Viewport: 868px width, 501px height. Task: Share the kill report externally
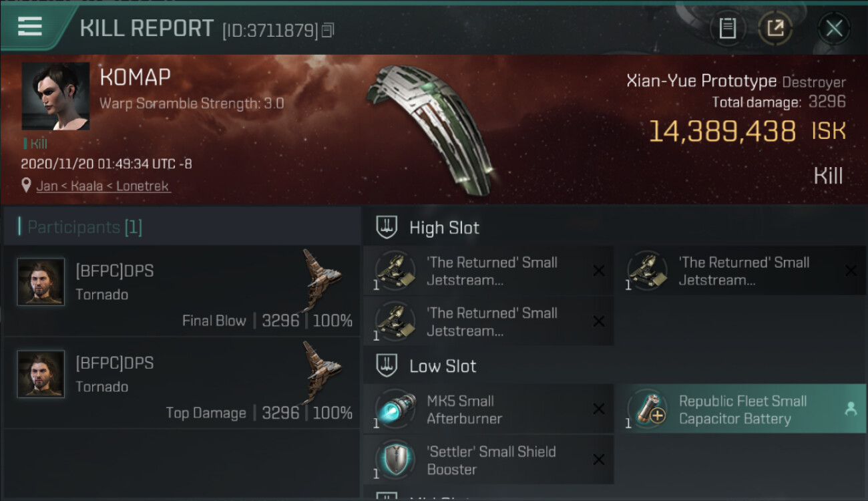coord(775,28)
